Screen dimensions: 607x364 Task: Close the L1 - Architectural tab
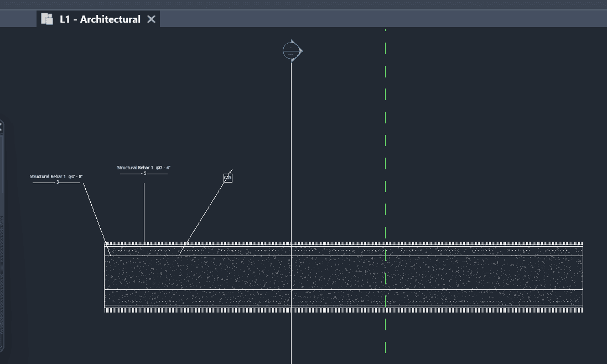[x=151, y=19]
